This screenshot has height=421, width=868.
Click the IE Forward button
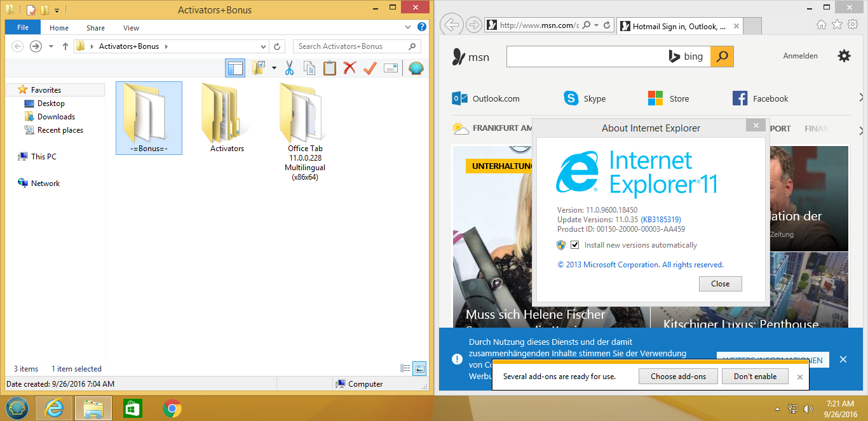(473, 25)
